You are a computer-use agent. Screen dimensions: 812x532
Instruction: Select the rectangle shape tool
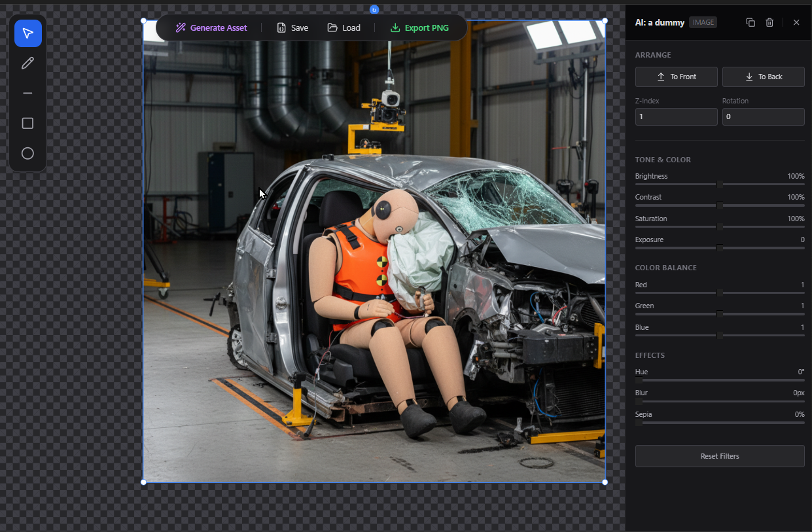(28, 124)
